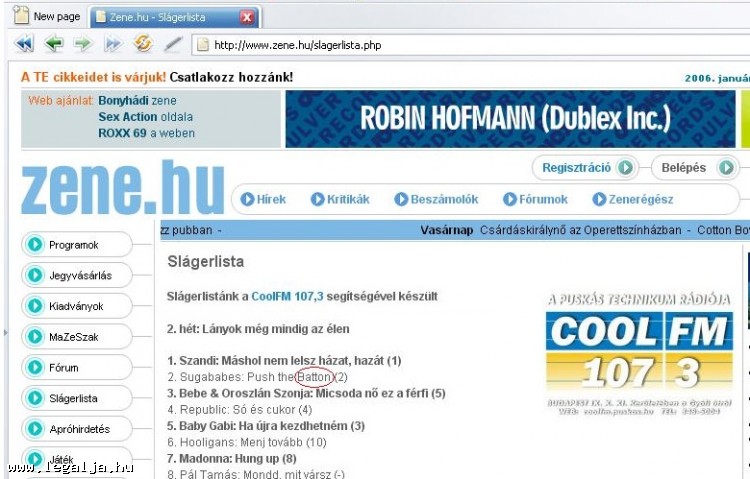The height and width of the screenshot is (479, 750).
Task: Click the pencil edit icon in toolbar
Action: point(173,44)
